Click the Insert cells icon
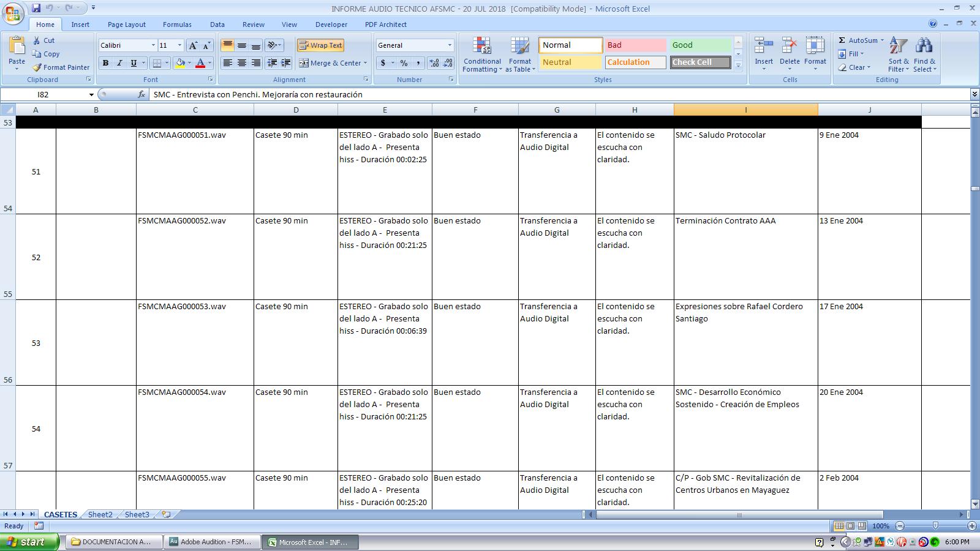The image size is (980, 551). [763, 46]
